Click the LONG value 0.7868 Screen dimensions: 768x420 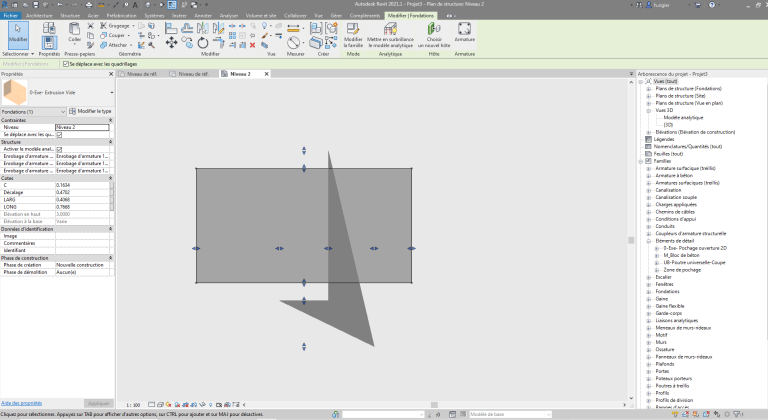pyautogui.click(x=82, y=207)
